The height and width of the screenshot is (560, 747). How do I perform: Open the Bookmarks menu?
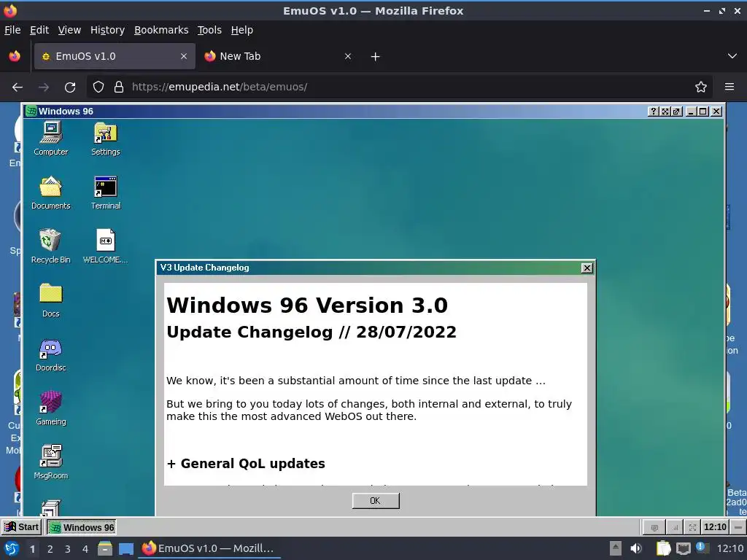pyautogui.click(x=161, y=30)
